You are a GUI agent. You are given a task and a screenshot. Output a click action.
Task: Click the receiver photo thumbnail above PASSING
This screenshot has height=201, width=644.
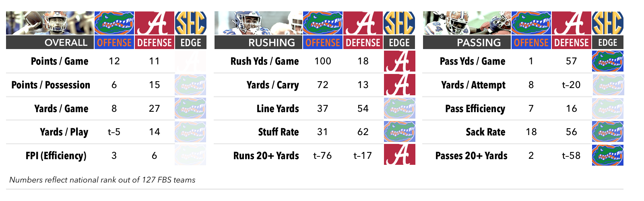click(x=467, y=23)
